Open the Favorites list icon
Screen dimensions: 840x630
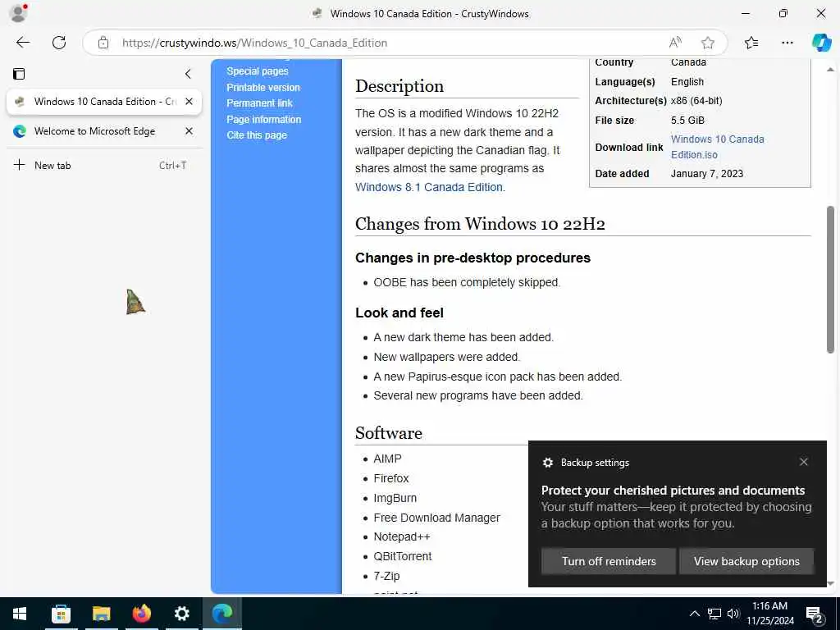751,43
